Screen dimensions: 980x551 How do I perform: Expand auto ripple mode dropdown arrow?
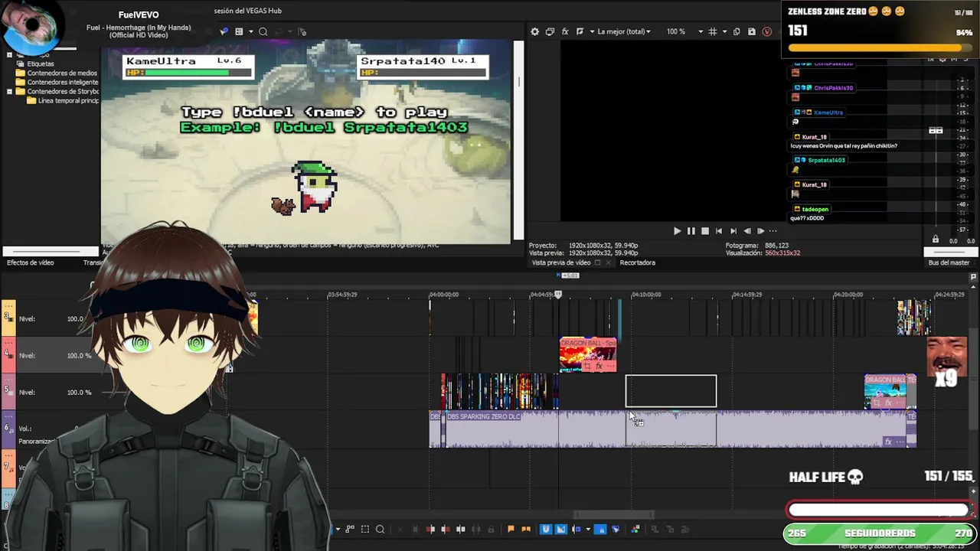click(588, 529)
